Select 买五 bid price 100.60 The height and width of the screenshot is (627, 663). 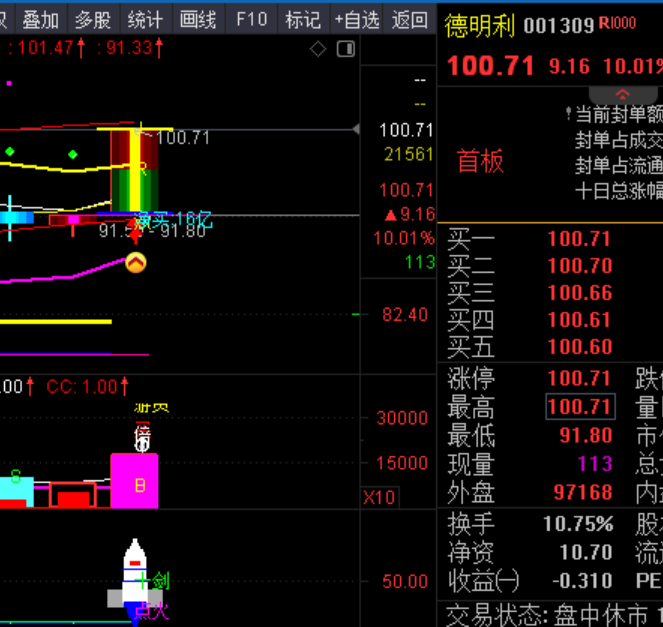coord(580,347)
